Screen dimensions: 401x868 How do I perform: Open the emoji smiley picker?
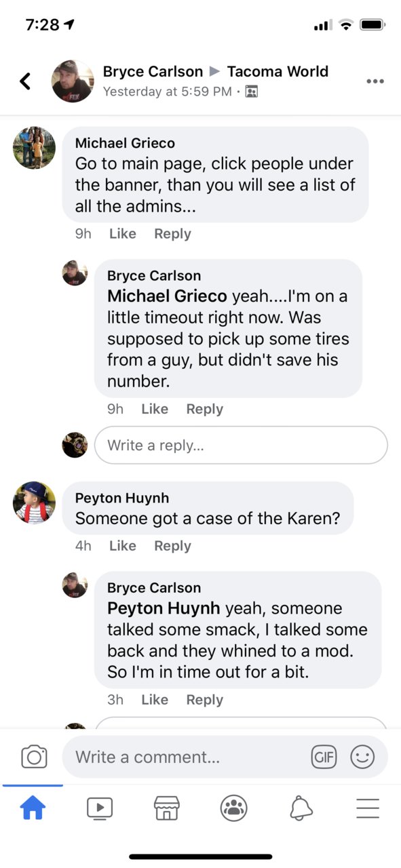[362, 757]
